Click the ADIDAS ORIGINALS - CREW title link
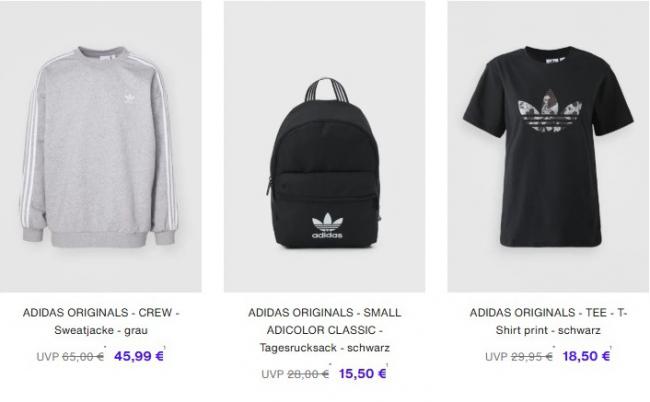The height and width of the screenshot is (402, 650). point(101,312)
